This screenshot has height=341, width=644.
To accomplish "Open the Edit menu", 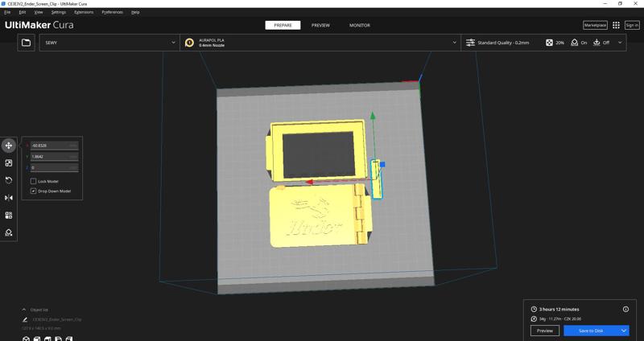I will [23, 12].
